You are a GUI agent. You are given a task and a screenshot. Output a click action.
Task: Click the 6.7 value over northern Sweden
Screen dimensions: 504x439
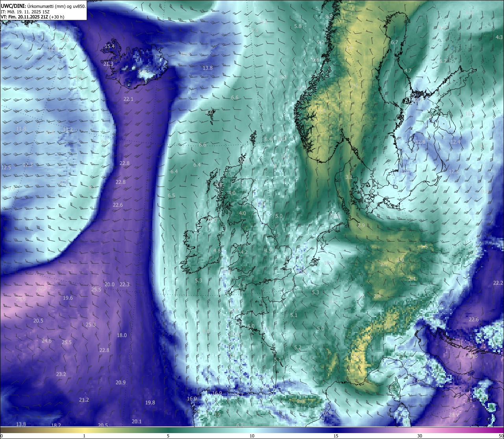click(394, 43)
